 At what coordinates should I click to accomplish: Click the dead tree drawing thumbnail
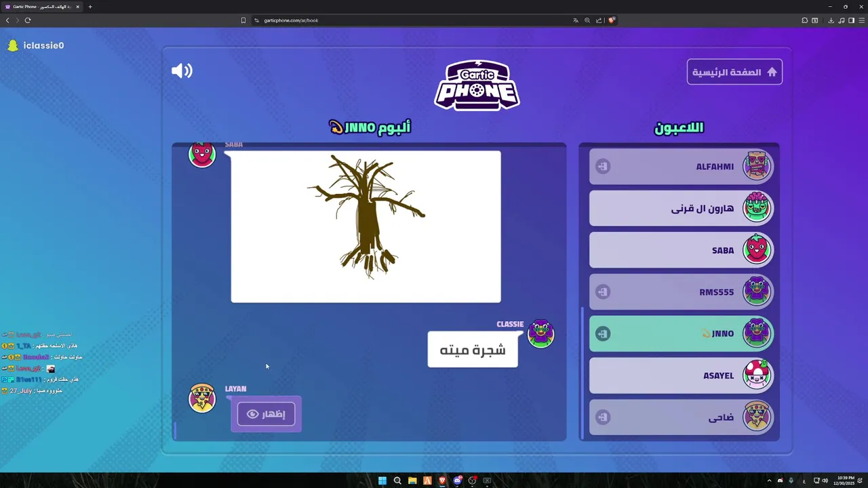(366, 226)
